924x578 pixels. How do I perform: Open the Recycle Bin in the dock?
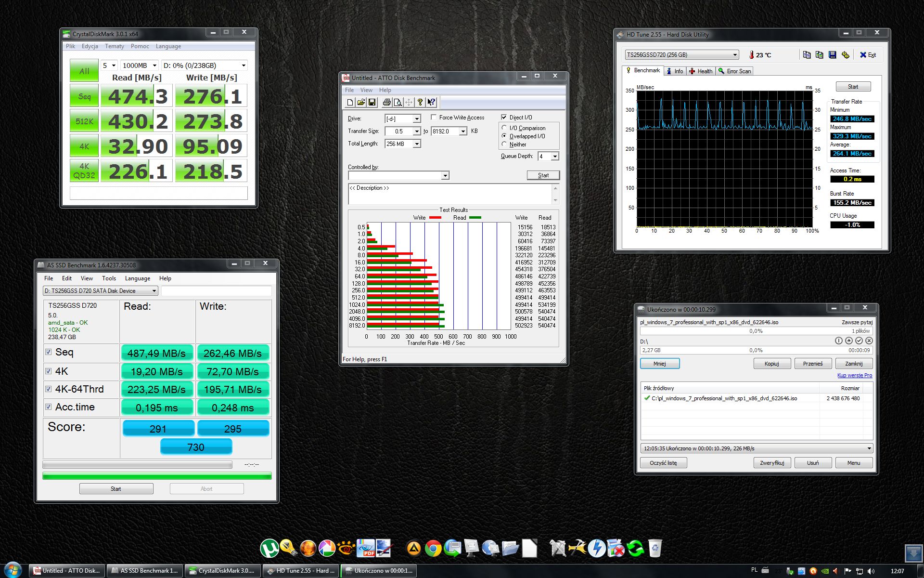coord(655,548)
